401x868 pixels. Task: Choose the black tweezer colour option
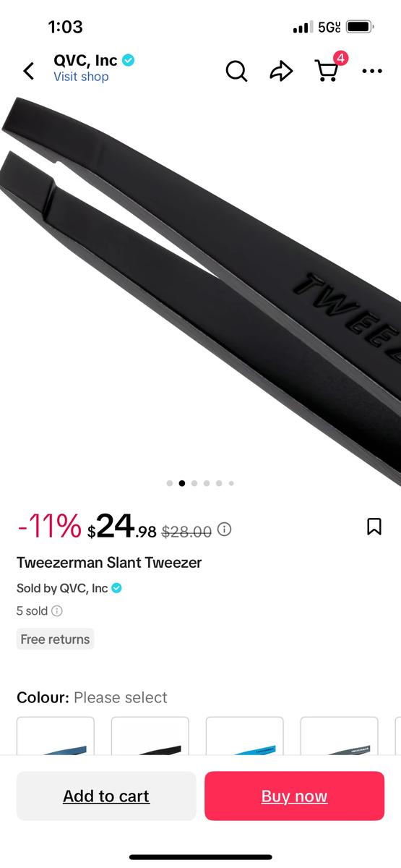(x=150, y=736)
